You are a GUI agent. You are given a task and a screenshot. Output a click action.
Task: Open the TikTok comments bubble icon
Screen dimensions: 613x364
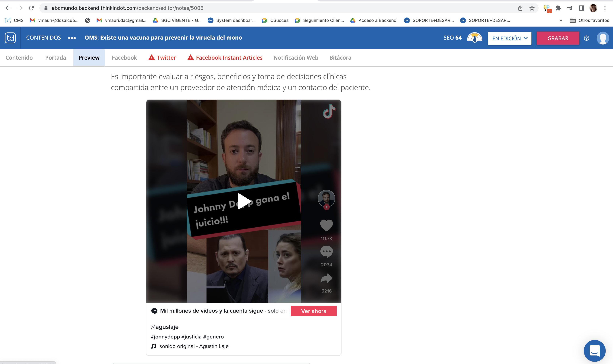[x=326, y=252]
